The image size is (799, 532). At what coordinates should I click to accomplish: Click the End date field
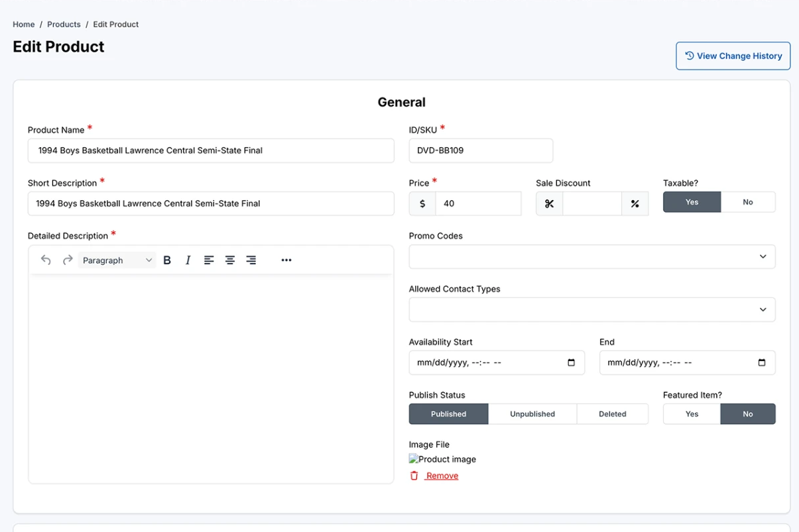pos(687,363)
